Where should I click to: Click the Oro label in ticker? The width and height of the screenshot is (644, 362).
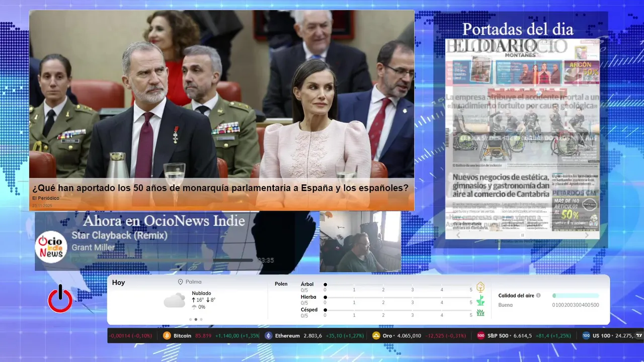pos(388,336)
